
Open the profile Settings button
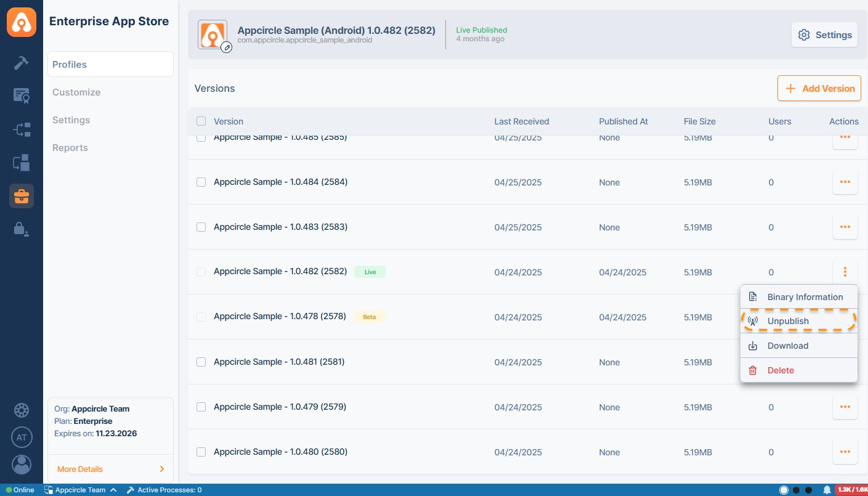pos(824,35)
